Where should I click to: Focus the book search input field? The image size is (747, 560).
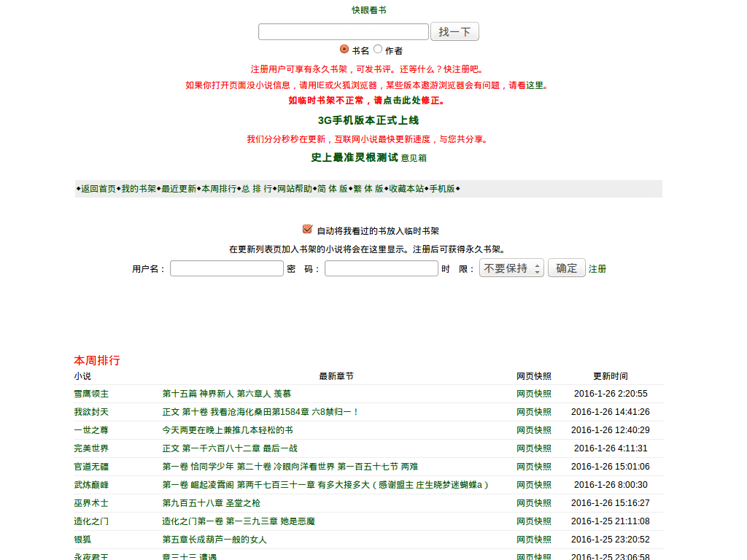[x=344, y=31]
